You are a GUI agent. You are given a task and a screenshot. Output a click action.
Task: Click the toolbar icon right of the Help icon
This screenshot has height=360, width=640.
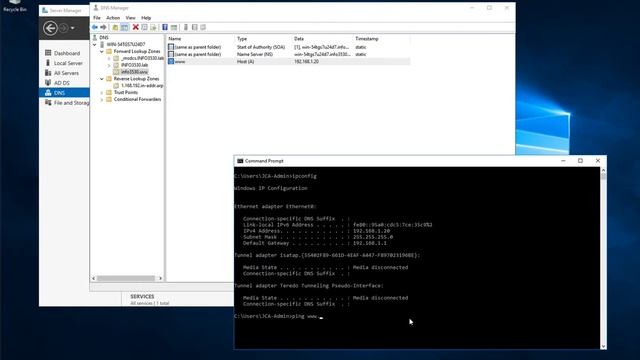coord(174,27)
